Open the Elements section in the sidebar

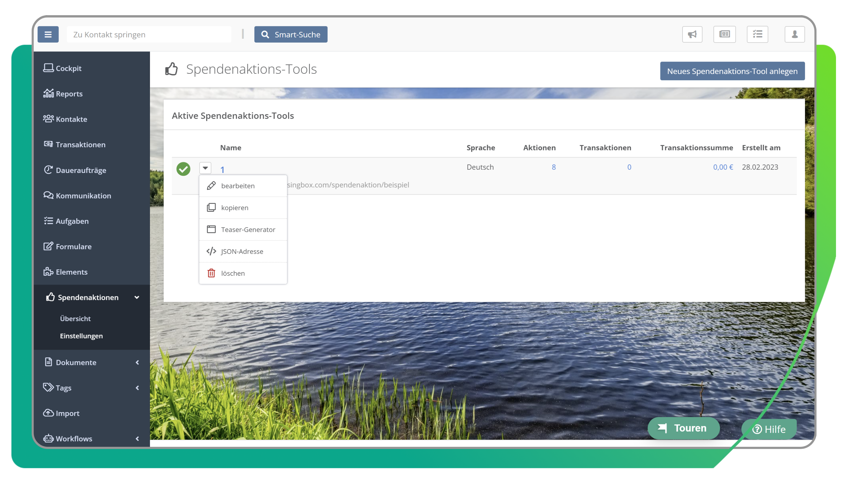click(x=71, y=272)
